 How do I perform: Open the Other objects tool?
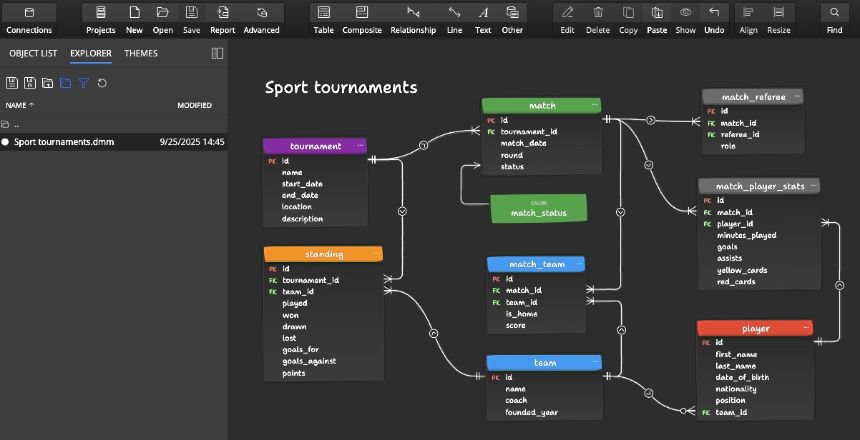pos(512,20)
